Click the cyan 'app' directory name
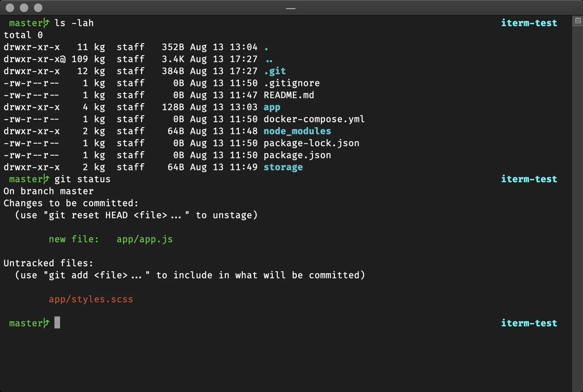Screen dimensions: 583x392 click(x=272, y=107)
